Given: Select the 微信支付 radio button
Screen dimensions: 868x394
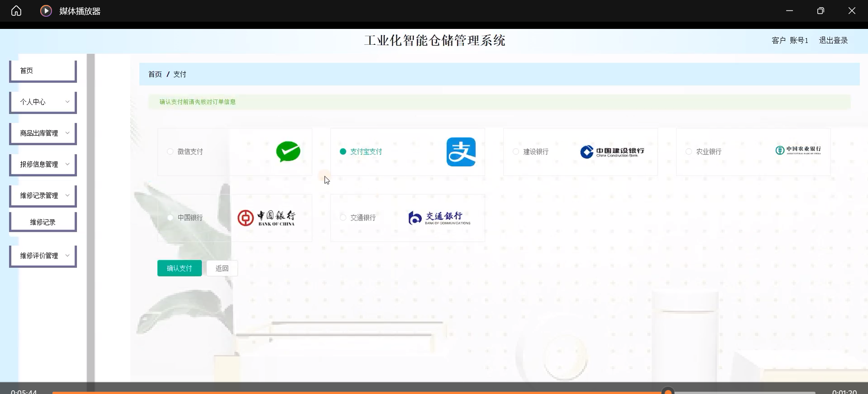Looking at the screenshot, I should [x=170, y=151].
